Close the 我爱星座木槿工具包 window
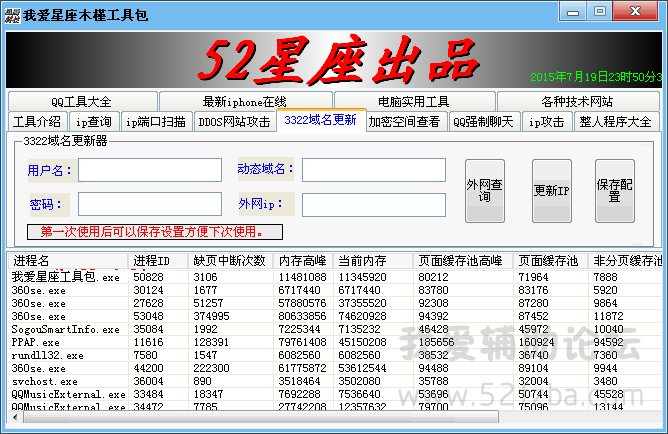Image resolution: width=668 pixels, height=434 pixels. 635,11
